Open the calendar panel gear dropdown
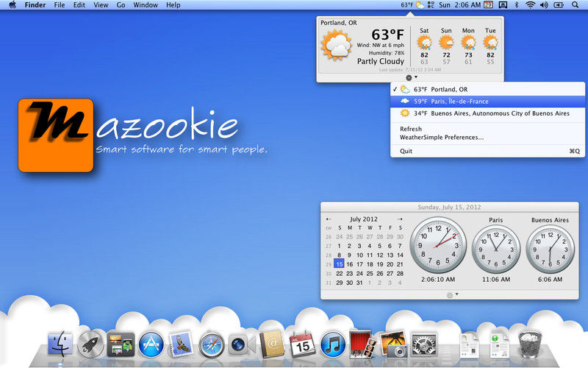The height and width of the screenshot is (368, 588). (453, 295)
